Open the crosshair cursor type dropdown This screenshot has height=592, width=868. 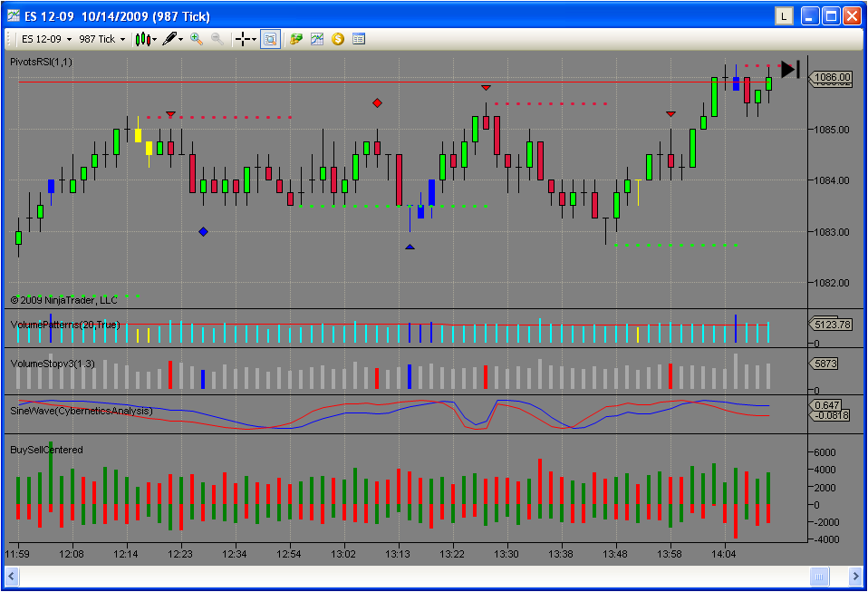246,39
